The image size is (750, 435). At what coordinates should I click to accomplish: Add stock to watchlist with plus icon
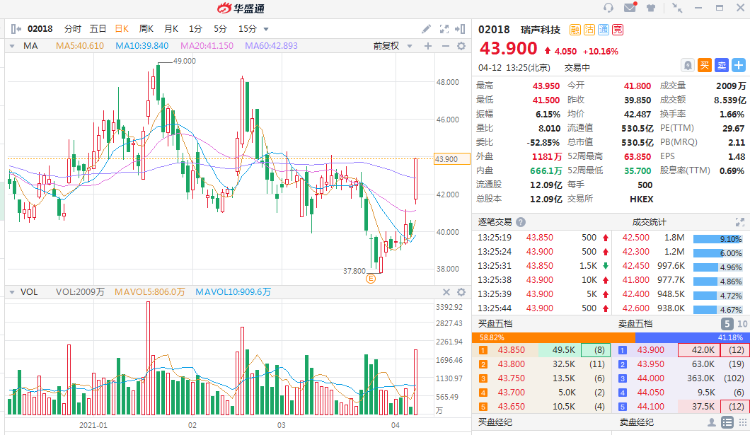point(739,65)
